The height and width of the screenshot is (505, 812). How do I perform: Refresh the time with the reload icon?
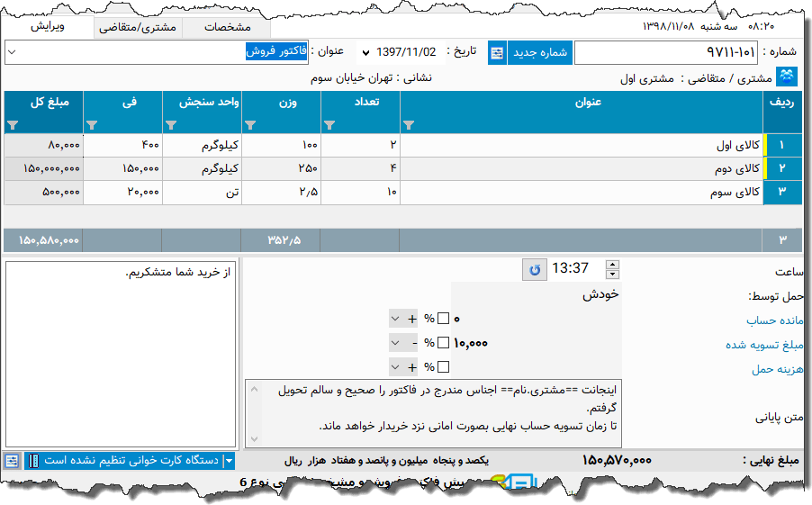point(535,270)
